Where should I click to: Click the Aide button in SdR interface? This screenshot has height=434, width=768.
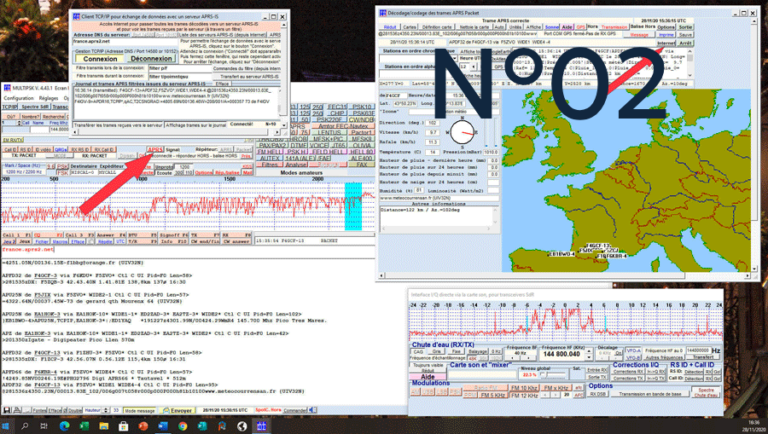[x=428, y=376]
